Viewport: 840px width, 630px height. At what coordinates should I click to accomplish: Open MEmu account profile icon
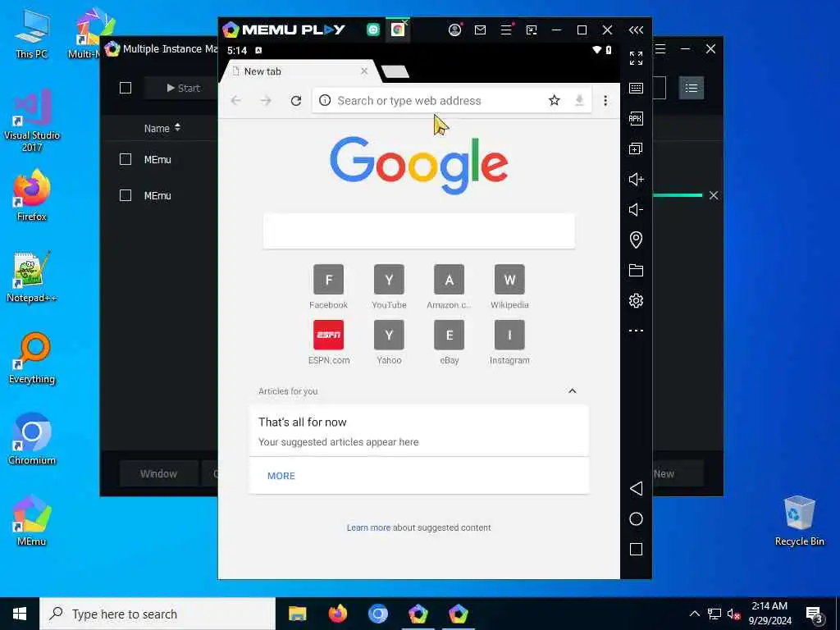click(454, 30)
